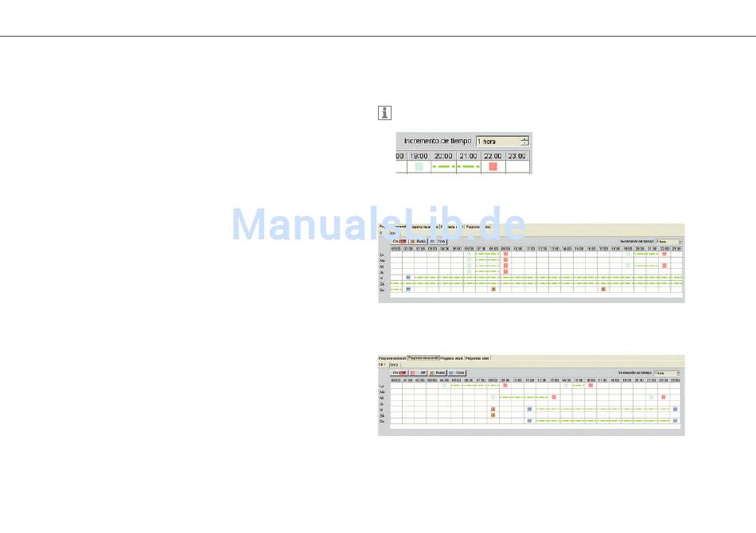Select Mi Off marker at 22:00 in middle window
This screenshot has width=756, height=533.
664,266
